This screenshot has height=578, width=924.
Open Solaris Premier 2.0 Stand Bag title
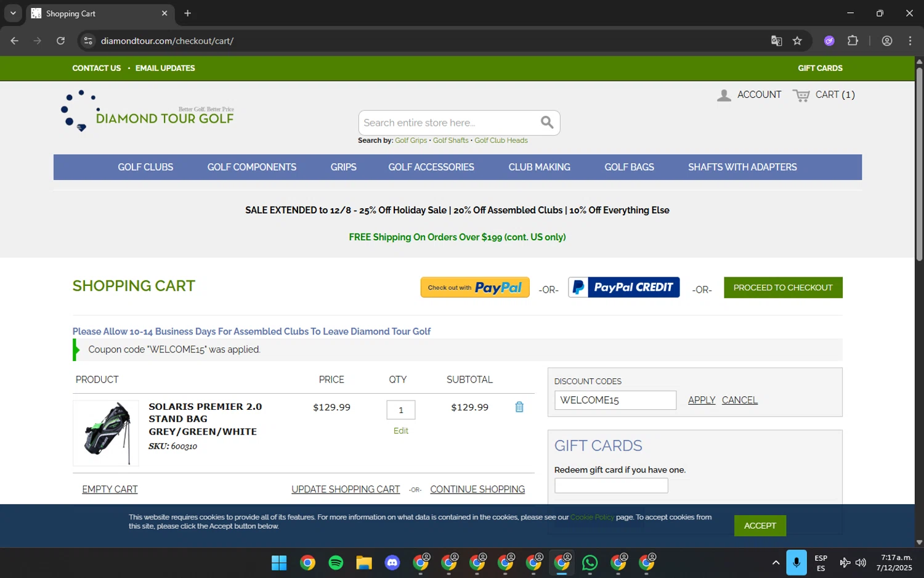205,419
